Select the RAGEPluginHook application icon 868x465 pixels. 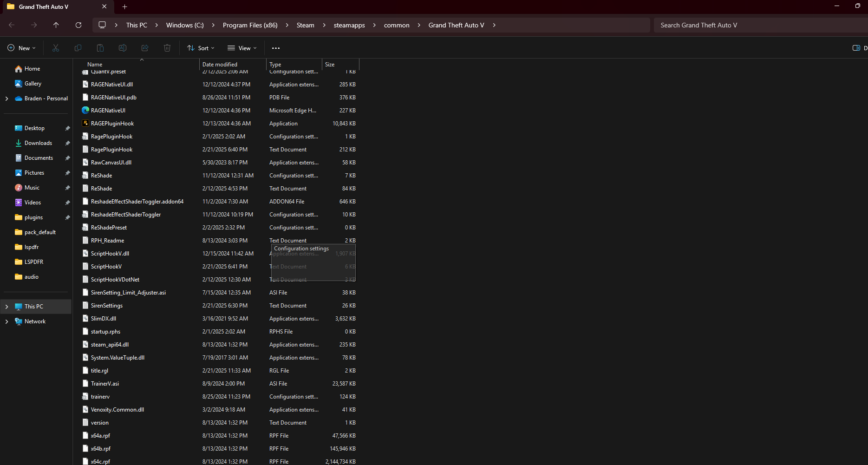85,123
